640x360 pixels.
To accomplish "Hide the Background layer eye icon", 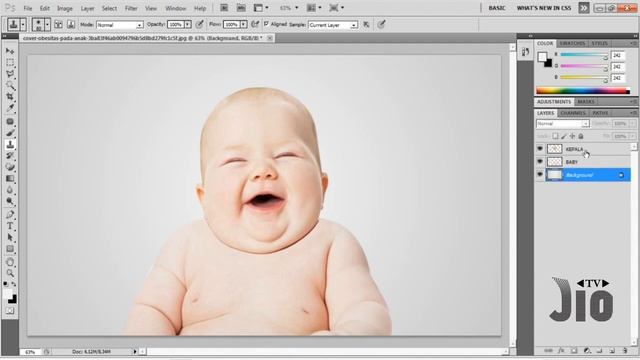I will pos(540,175).
